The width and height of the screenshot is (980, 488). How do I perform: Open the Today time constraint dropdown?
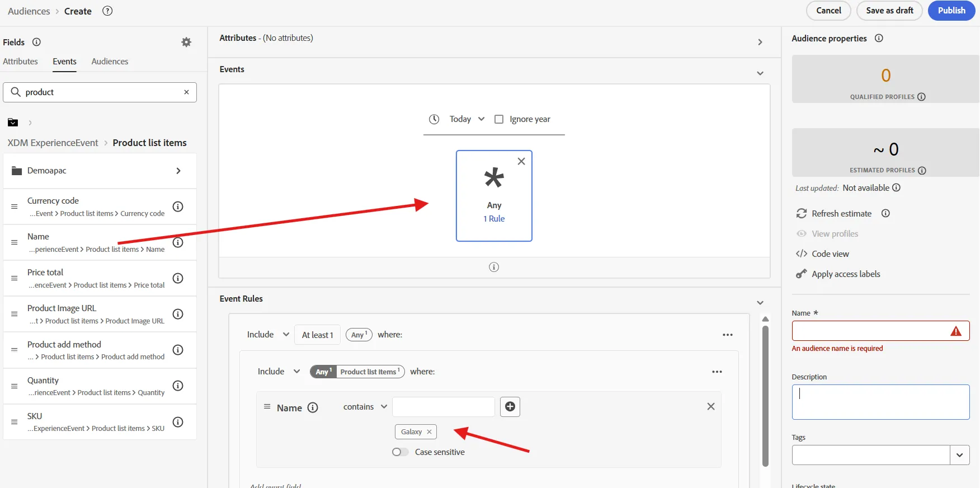(467, 119)
